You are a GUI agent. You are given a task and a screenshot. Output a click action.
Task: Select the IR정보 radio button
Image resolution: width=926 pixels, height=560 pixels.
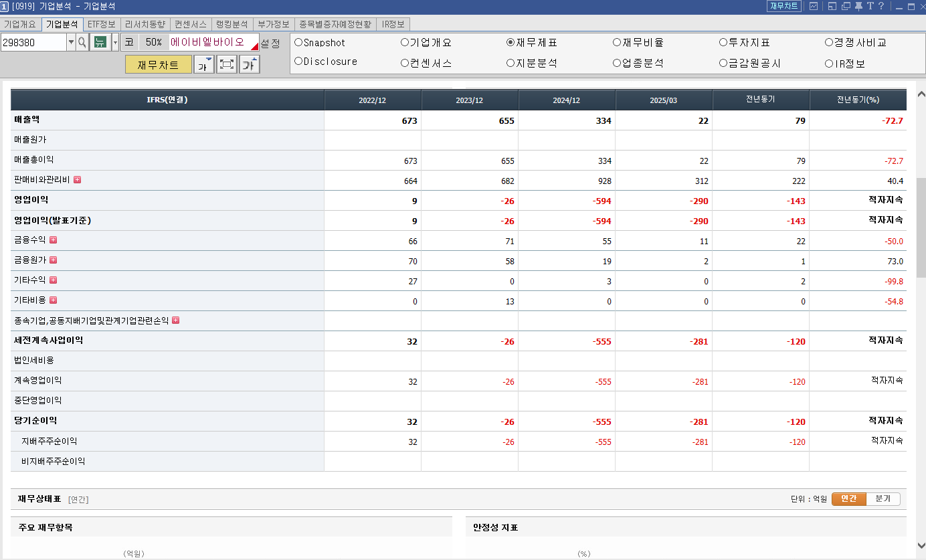(829, 64)
